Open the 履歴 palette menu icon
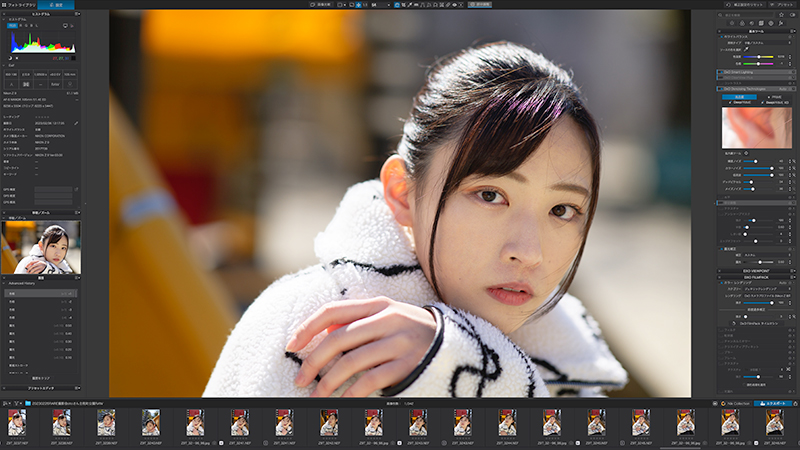The width and height of the screenshot is (800, 450). coord(78,278)
